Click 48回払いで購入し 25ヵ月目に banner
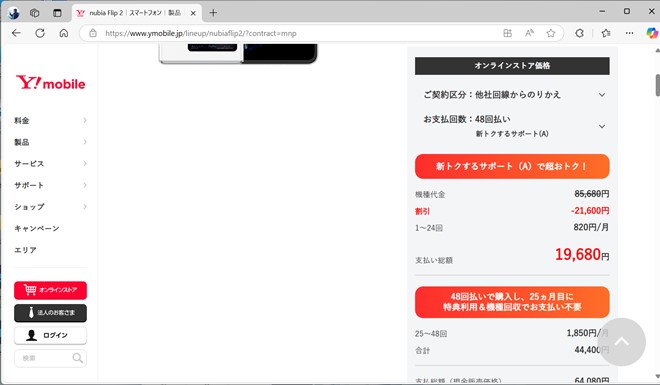The image size is (660, 385). pyautogui.click(x=512, y=302)
